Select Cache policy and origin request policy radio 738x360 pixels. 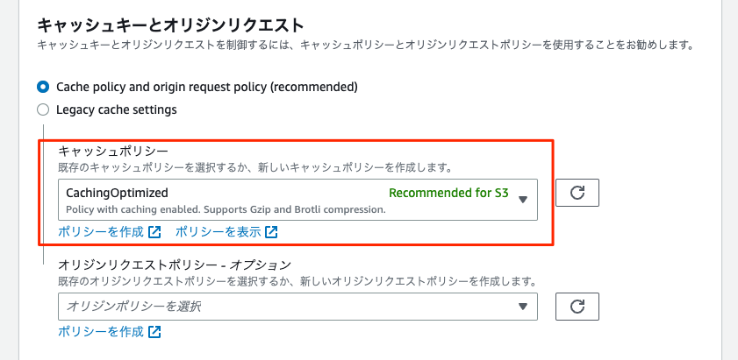(x=43, y=87)
